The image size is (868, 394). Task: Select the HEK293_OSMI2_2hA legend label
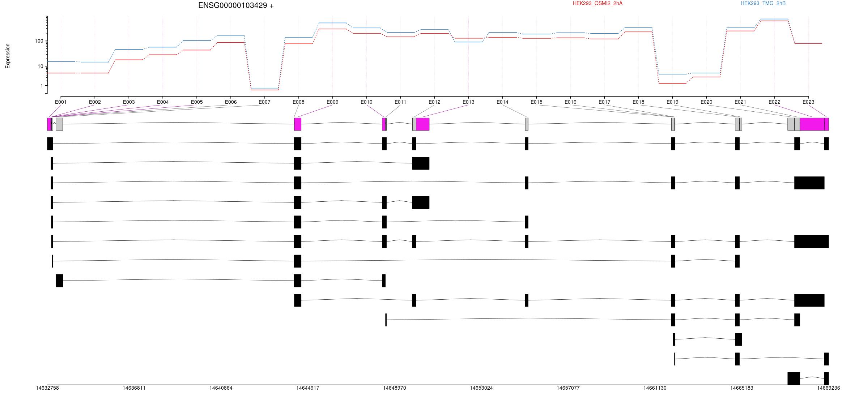pyautogui.click(x=597, y=3)
